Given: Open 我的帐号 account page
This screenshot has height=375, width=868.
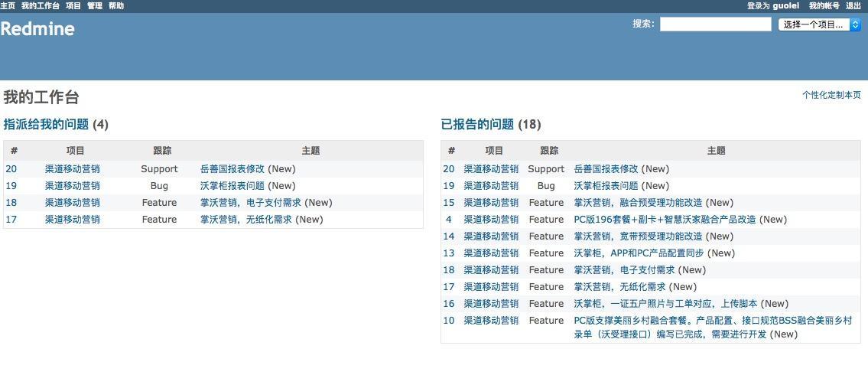Looking at the screenshot, I should point(824,5).
